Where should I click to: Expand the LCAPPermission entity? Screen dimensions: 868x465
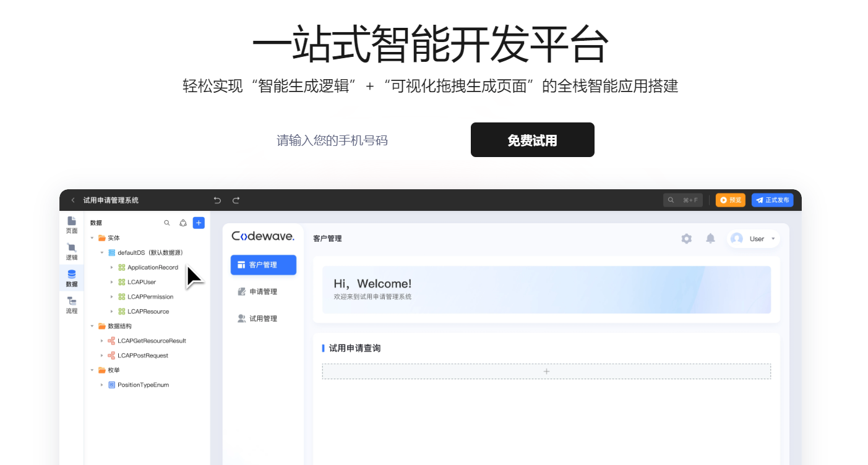(x=112, y=297)
